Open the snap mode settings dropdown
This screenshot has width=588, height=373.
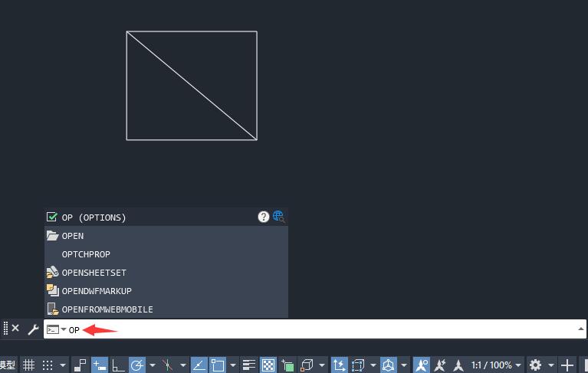click(x=63, y=365)
